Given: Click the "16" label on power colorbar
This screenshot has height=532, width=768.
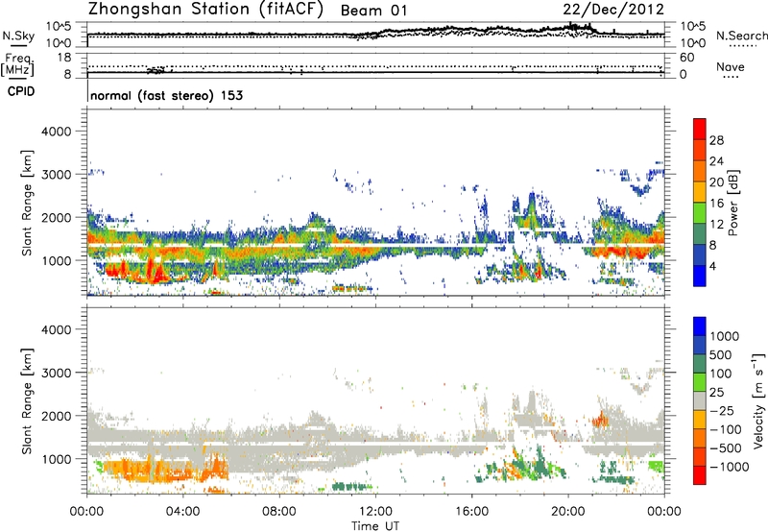Looking at the screenshot, I should click(x=716, y=204).
